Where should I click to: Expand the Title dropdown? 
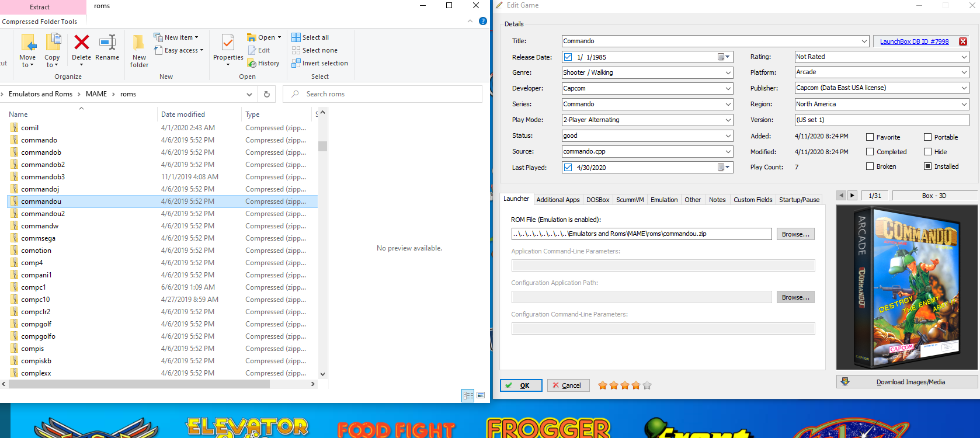pyautogui.click(x=864, y=41)
